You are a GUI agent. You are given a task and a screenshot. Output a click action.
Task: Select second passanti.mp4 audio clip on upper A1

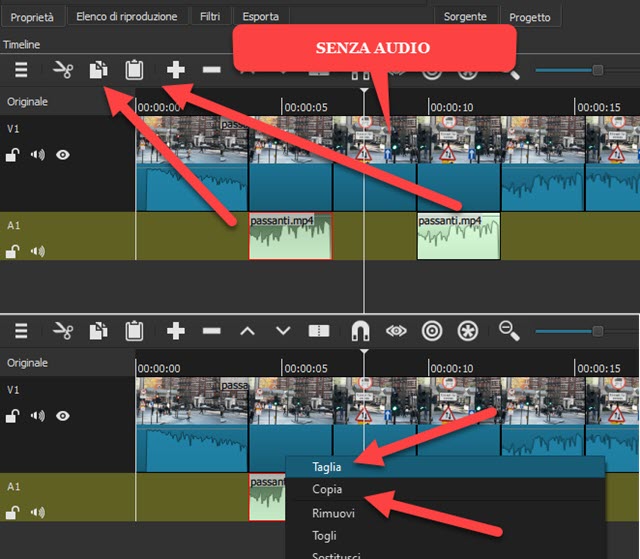(458, 236)
